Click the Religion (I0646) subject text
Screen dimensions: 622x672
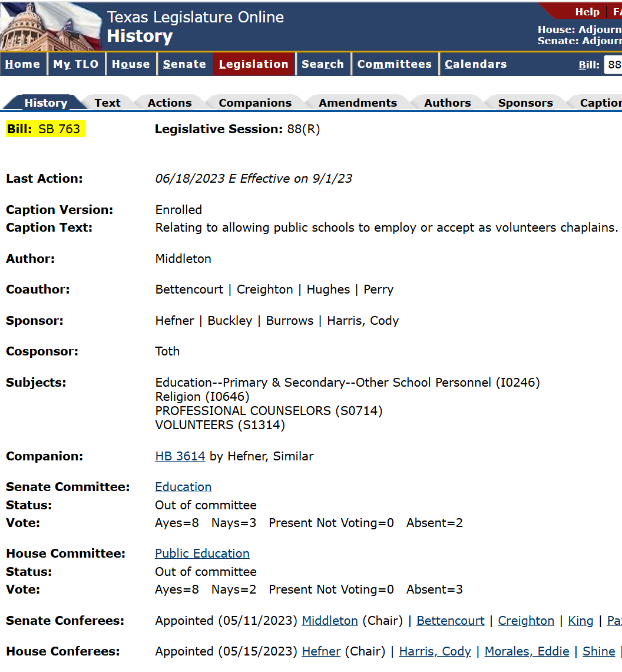tap(202, 397)
